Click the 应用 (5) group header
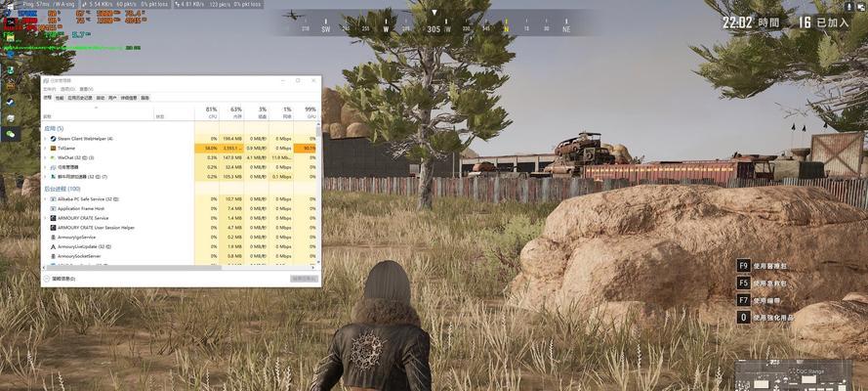 click(x=54, y=128)
